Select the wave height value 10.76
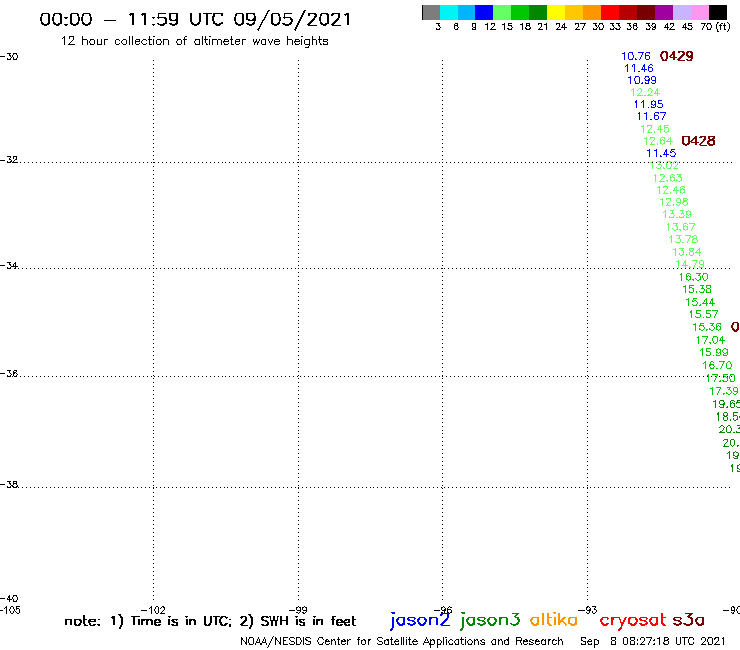 pos(636,56)
